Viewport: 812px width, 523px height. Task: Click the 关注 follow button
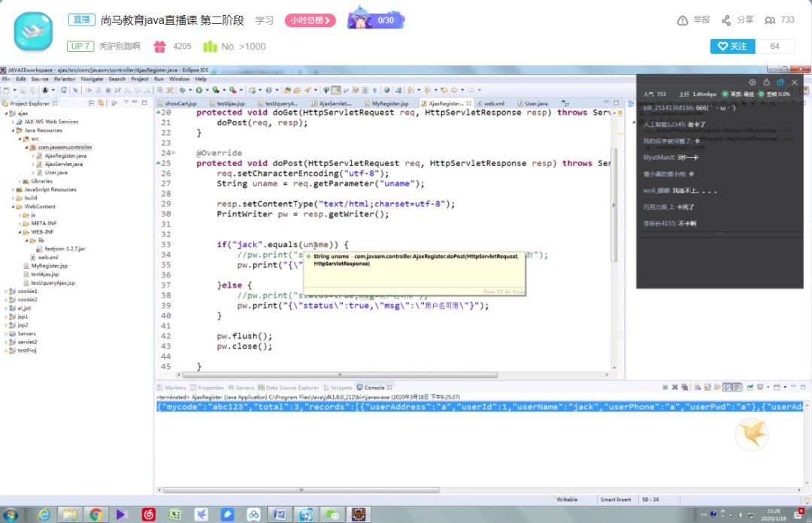pyautogui.click(x=732, y=46)
